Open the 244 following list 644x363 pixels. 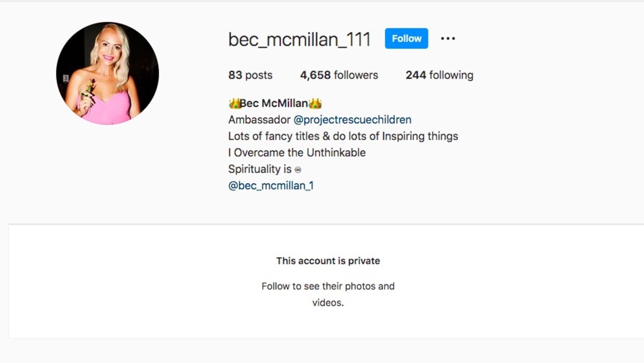[x=440, y=75]
